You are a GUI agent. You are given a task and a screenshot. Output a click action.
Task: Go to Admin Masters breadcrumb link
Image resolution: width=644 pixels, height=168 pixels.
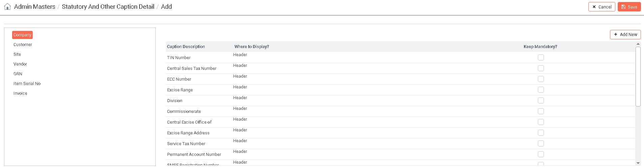tap(34, 7)
